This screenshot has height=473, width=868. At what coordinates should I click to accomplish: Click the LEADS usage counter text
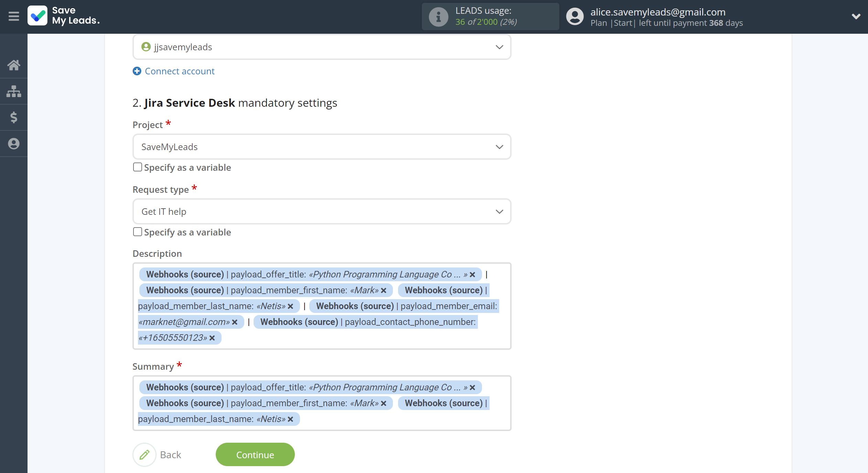click(x=486, y=22)
